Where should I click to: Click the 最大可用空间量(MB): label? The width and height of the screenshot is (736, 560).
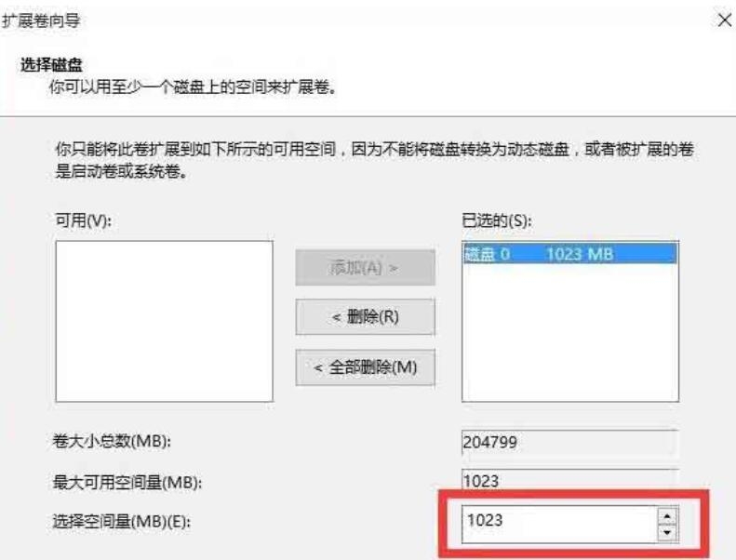point(127,482)
